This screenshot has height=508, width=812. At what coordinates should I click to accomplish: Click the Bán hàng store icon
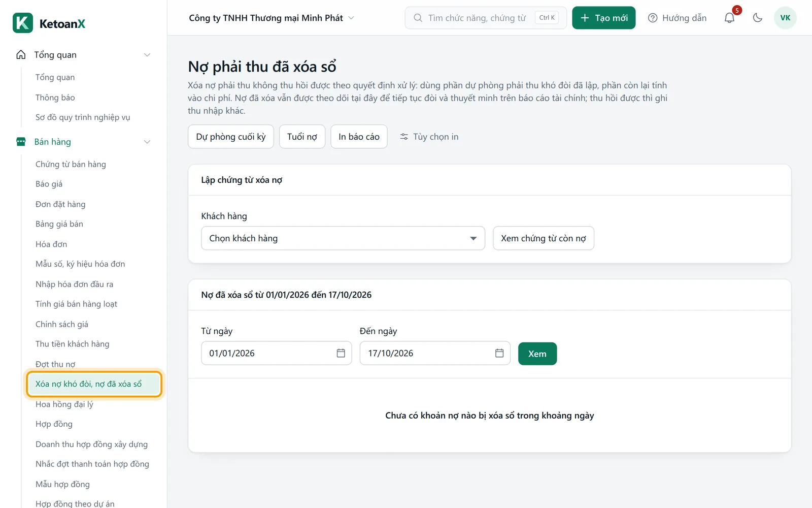[x=21, y=142]
